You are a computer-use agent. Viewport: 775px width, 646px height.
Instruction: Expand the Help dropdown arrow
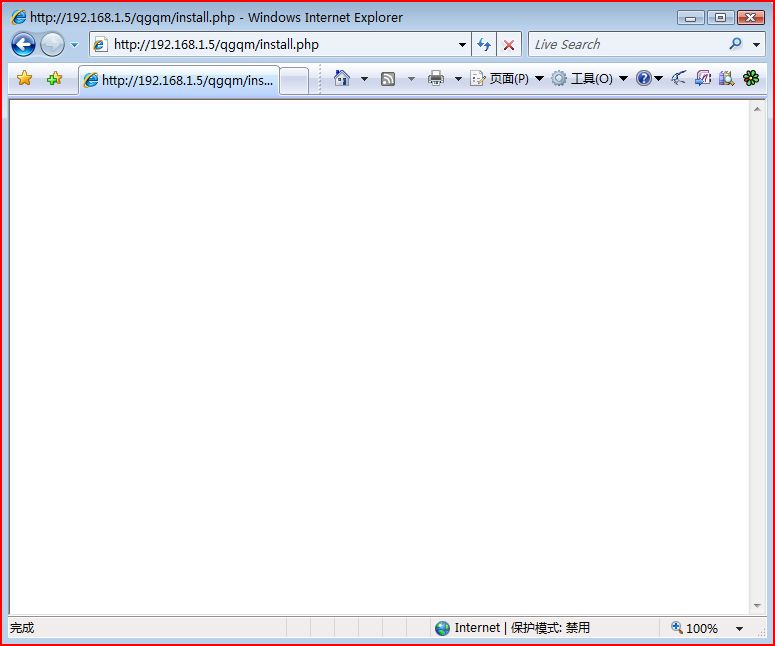(x=658, y=79)
